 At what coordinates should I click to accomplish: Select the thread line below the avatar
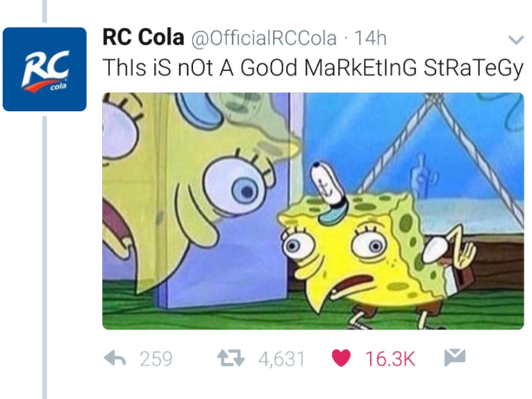(x=44, y=257)
